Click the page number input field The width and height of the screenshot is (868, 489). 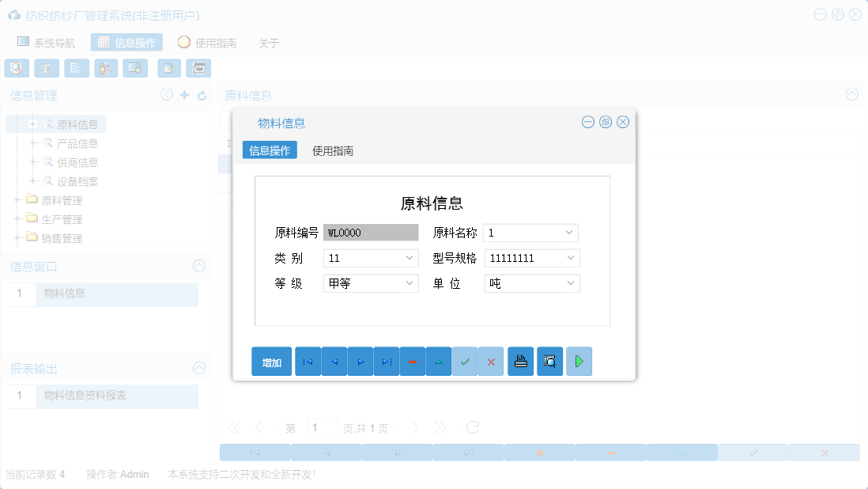tap(322, 426)
